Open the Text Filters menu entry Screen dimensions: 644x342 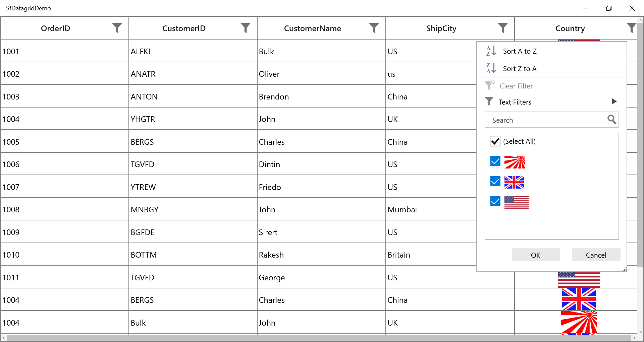551,102
